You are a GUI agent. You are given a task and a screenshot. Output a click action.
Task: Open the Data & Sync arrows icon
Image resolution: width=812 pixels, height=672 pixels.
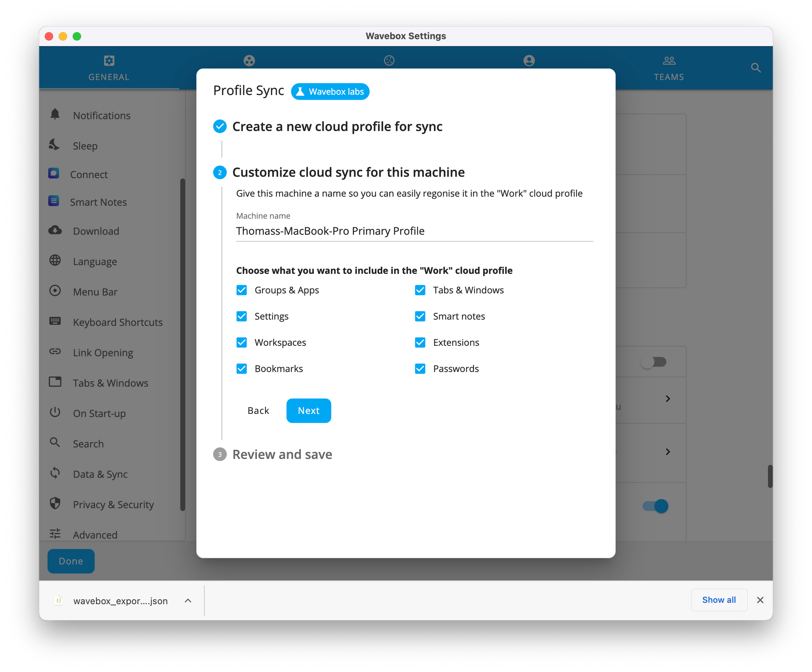[55, 473]
